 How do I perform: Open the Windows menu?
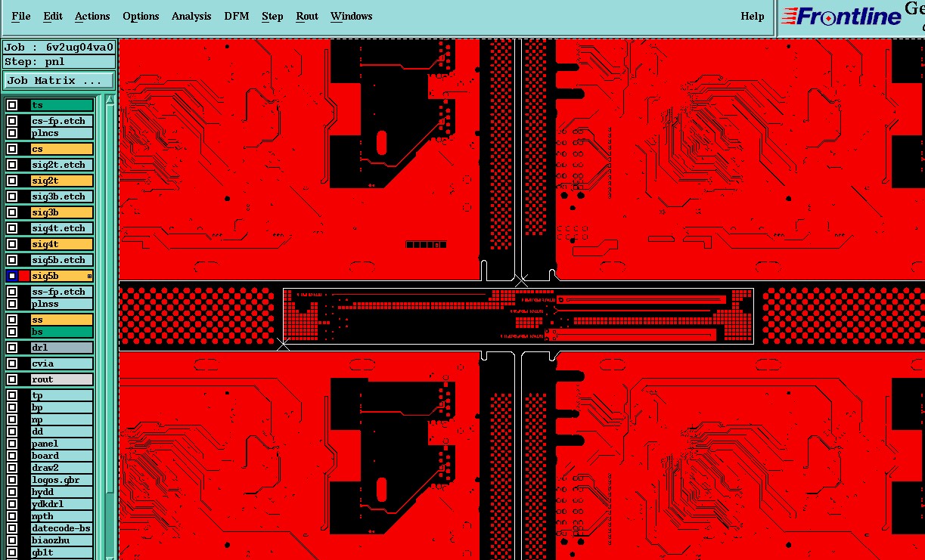(351, 16)
